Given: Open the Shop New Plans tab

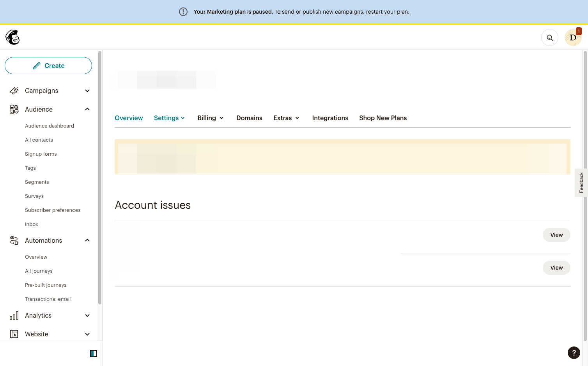Looking at the screenshot, I should click(x=383, y=118).
